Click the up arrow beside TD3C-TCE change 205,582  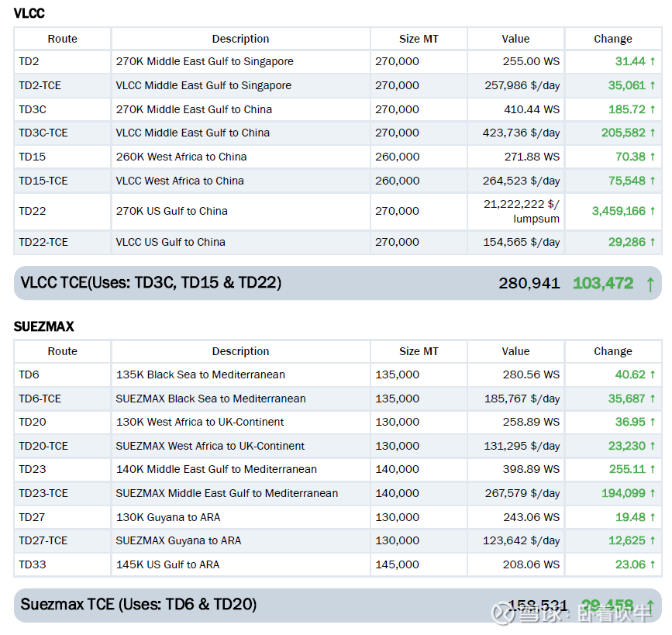(653, 133)
